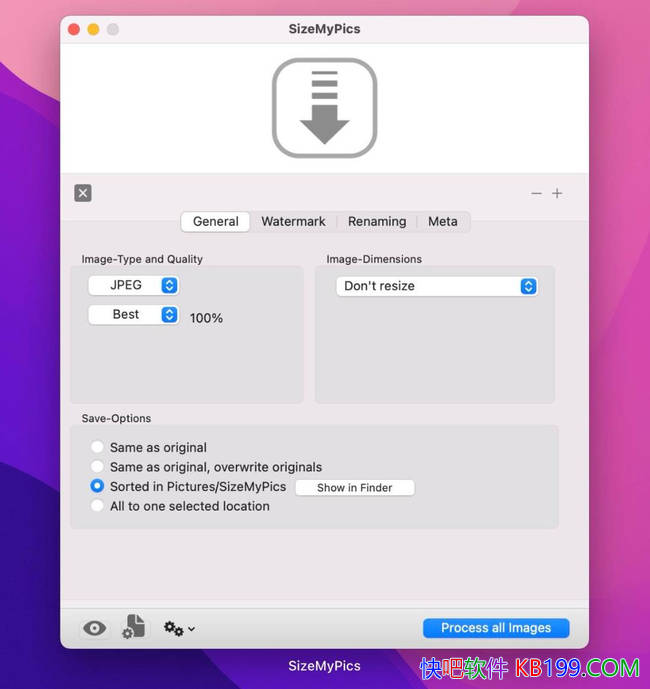This screenshot has height=689, width=650.
Task: Select Sorted in Pictures/SizeMyPics option
Action: pyautogui.click(x=97, y=486)
